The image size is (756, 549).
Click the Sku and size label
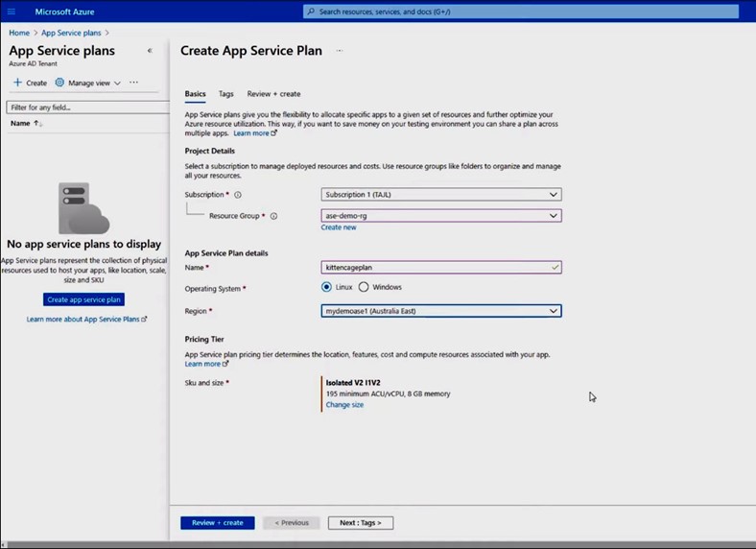coord(204,383)
